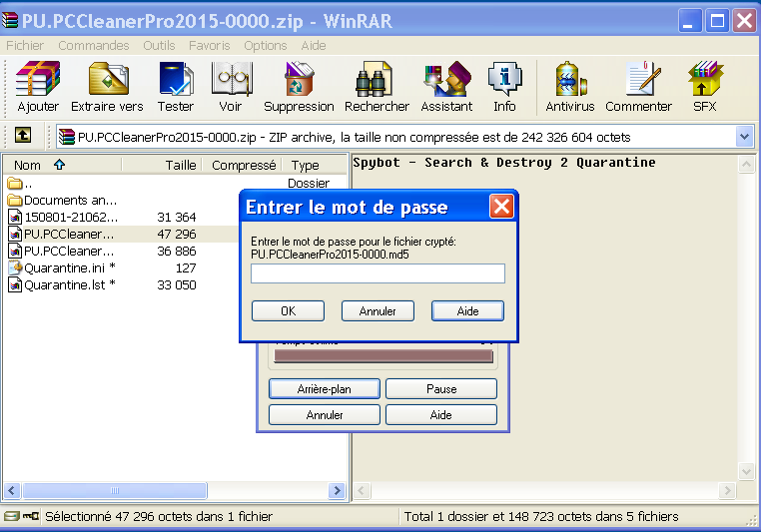Click Aide in the progress dialog
761x532 pixels.
click(441, 415)
